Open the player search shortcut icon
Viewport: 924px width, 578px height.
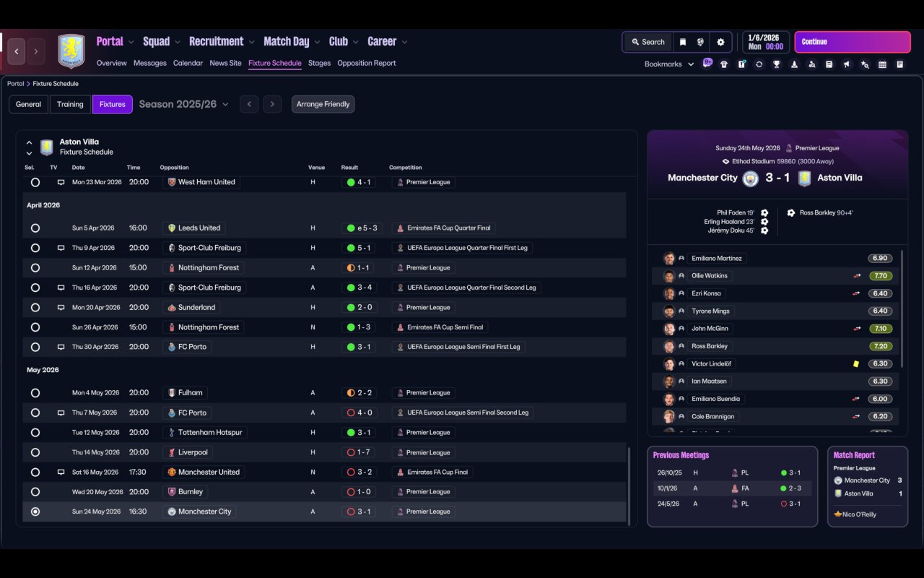coord(811,64)
